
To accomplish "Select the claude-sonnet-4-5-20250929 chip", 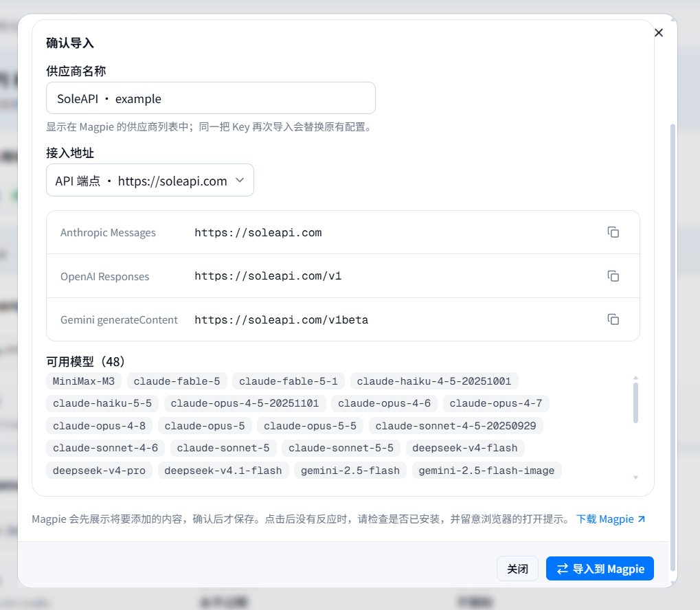I will pos(455,426).
